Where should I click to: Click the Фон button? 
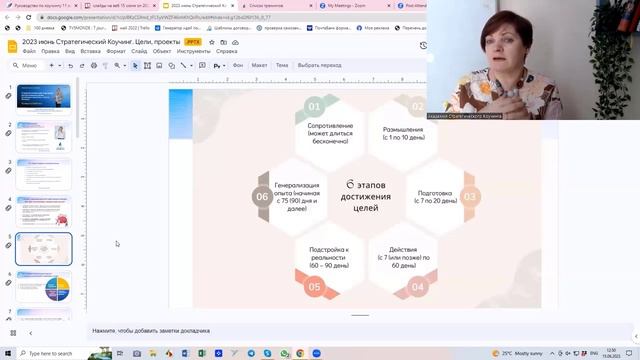click(x=238, y=65)
